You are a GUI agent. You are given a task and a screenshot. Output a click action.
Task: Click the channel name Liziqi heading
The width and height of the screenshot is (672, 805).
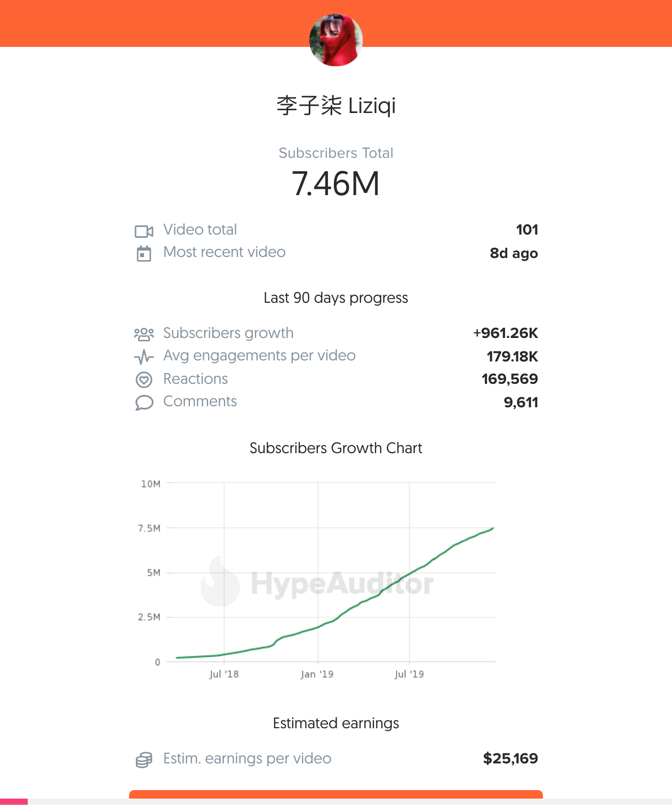[336, 106]
